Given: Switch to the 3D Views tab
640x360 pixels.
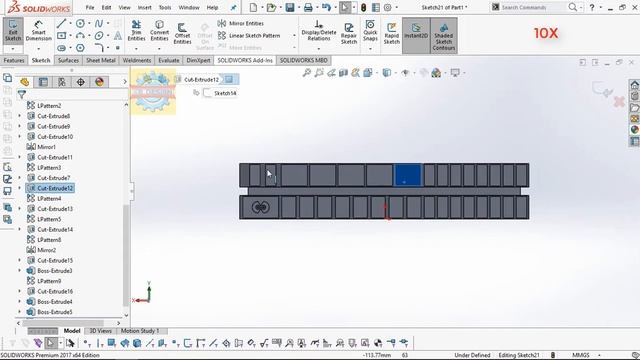Looking at the screenshot, I should pyautogui.click(x=100, y=331).
